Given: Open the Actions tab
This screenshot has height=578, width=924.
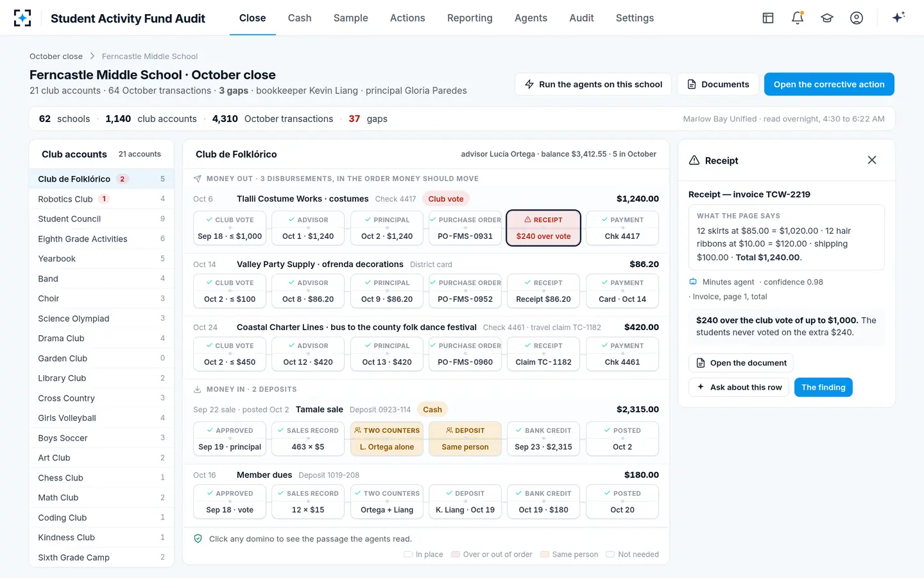Looking at the screenshot, I should click(x=407, y=18).
